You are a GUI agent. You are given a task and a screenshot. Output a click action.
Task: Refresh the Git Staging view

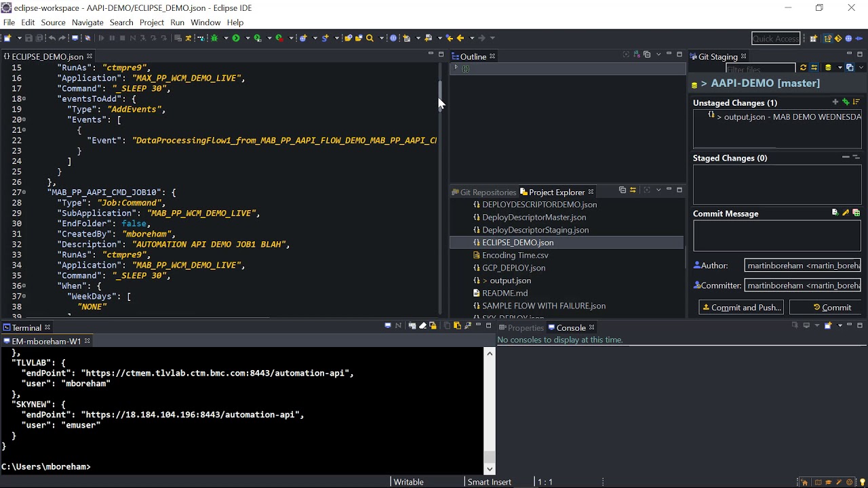coord(803,68)
